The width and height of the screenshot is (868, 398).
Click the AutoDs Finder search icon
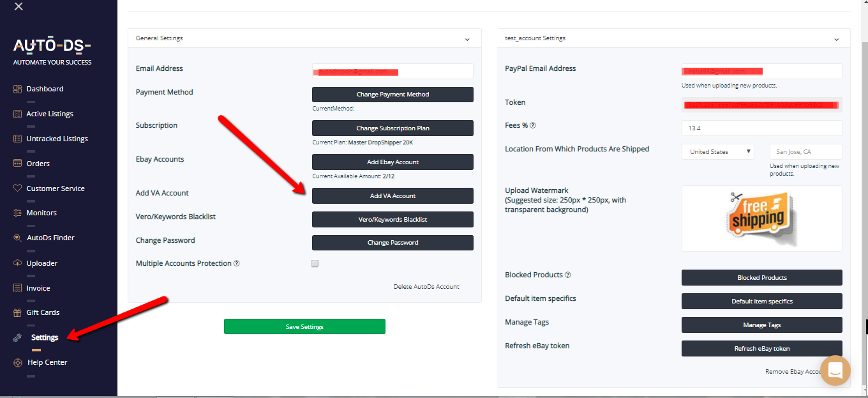click(x=18, y=238)
